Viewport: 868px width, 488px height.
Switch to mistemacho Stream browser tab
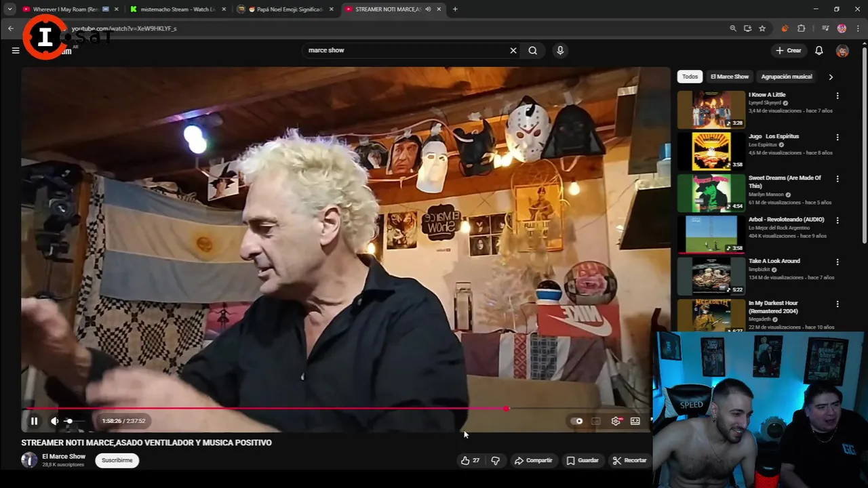tap(178, 9)
